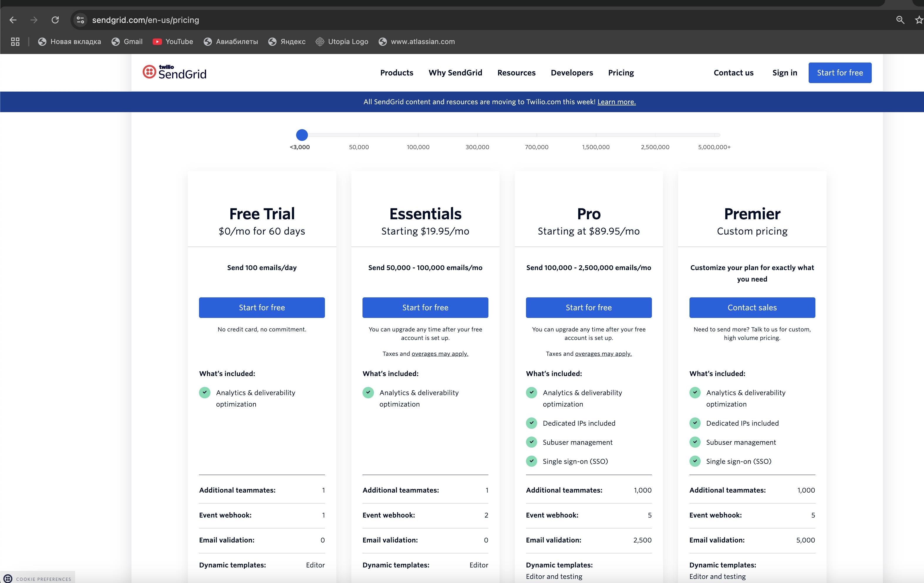Open the Products navigation menu
Viewport: 924px width, 583px height.
coord(396,73)
